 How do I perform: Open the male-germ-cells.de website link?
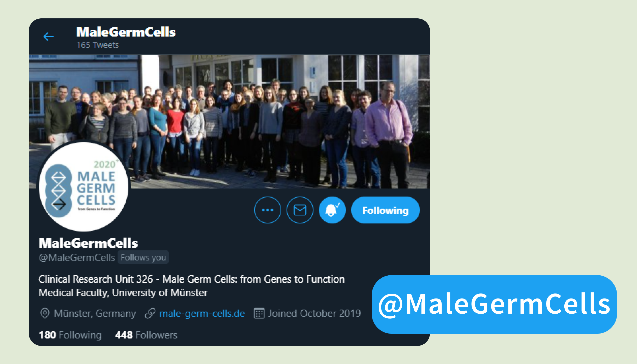(202, 314)
